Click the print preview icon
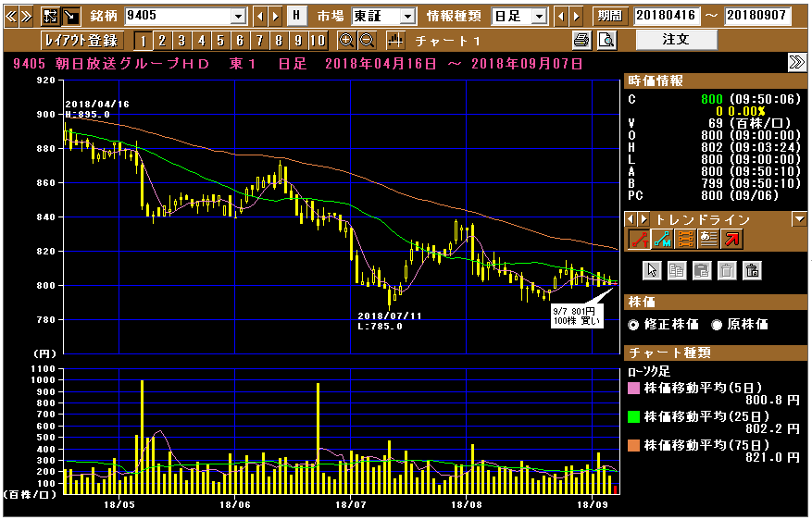The width and height of the screenshot is (812, 520). point(606,40)
